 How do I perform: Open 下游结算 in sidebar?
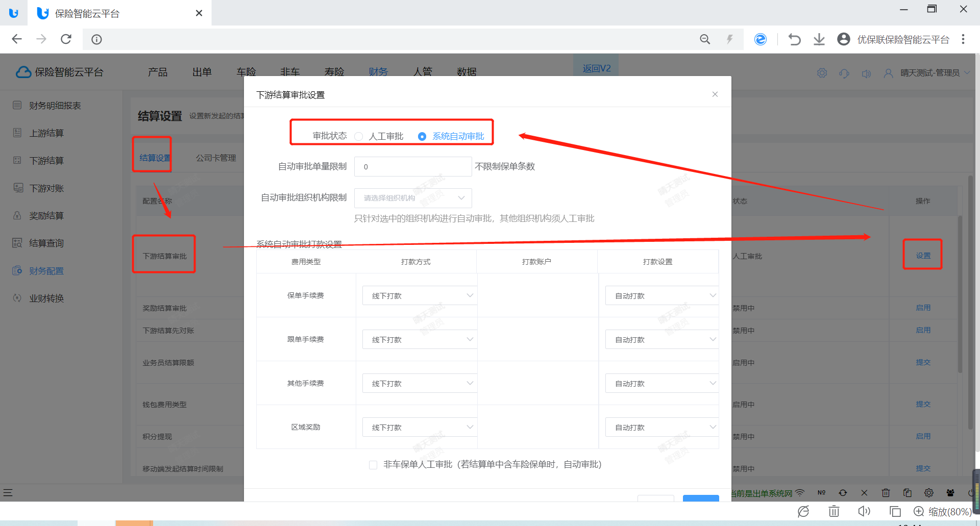tap(46, 161)
